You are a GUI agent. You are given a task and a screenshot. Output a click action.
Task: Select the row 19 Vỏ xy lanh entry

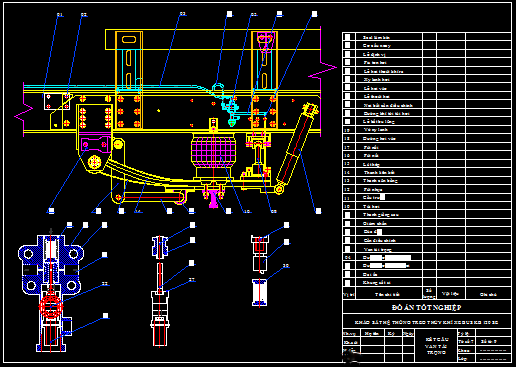(427, 130)
